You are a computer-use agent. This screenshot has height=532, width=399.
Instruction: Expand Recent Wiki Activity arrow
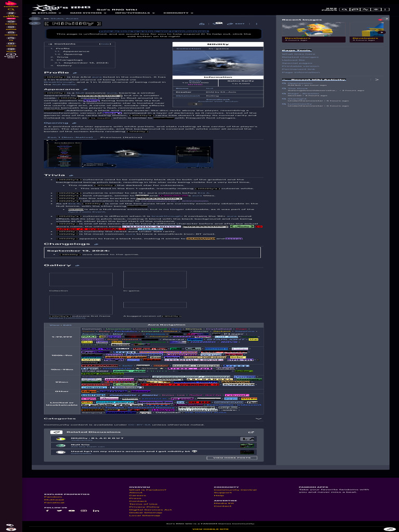(377, 79)
